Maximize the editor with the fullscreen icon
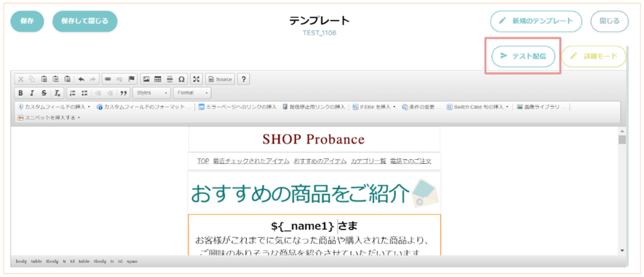The width and height of the screenshot is (644, 277). 196,79
